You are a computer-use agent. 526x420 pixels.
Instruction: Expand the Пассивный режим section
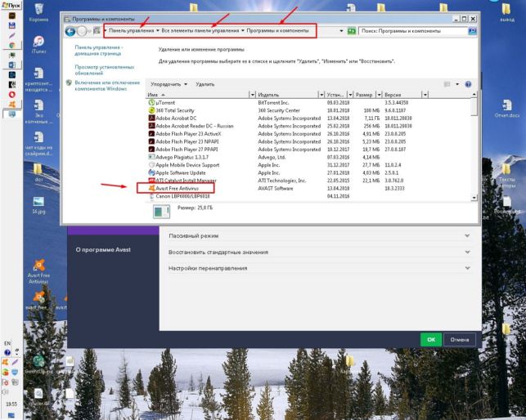[x=319, y=235]
